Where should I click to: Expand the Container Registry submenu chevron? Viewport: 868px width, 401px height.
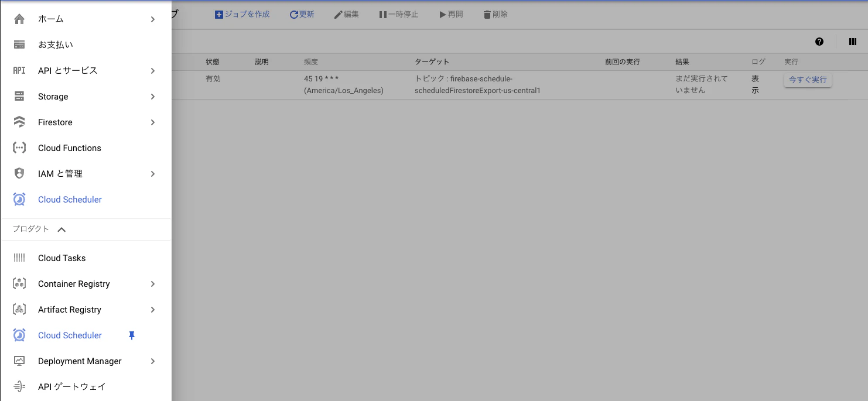coord(153,284)
